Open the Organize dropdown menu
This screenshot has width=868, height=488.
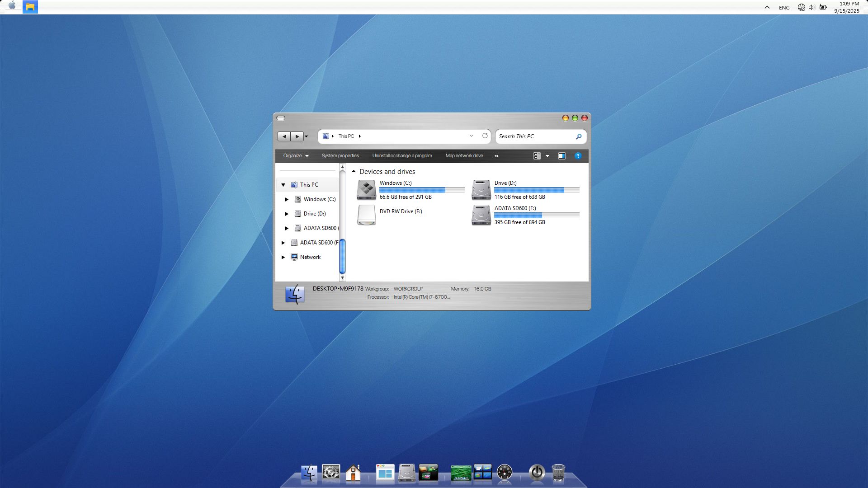point(296,156)
